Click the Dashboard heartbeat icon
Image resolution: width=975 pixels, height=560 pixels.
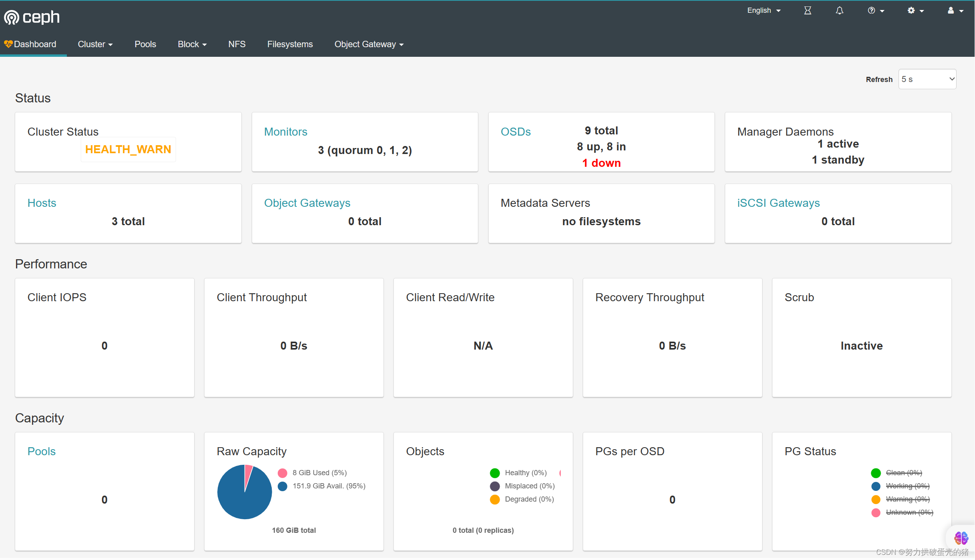pos(8,44)
